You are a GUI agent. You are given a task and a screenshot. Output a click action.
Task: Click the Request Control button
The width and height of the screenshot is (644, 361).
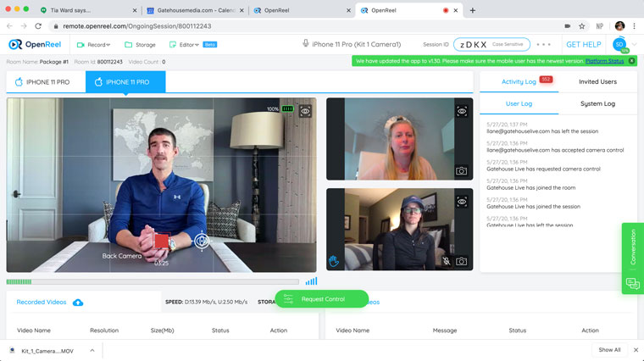322,299
